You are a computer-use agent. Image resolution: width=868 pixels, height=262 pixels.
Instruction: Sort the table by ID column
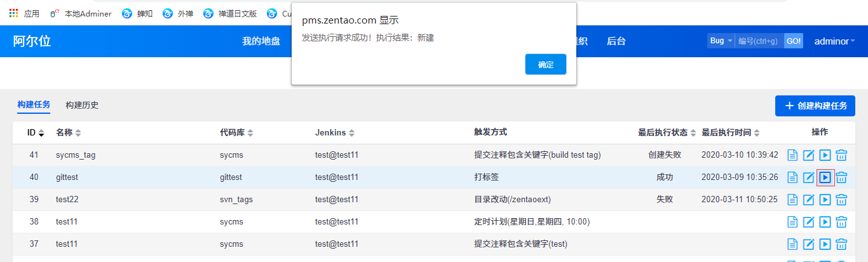pyautogui.click(x=36, y=133)
